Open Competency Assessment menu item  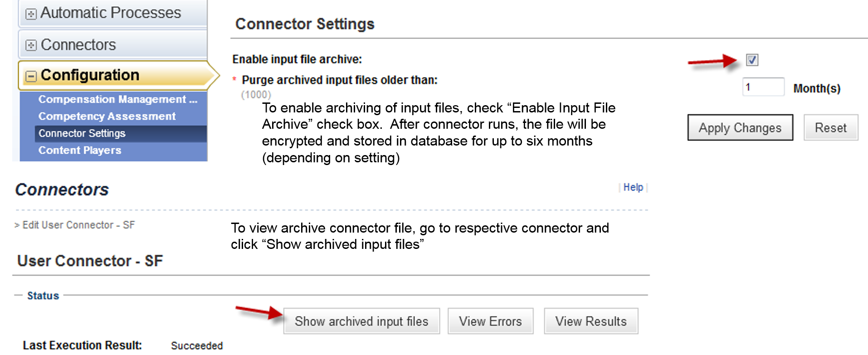point(107,117)
